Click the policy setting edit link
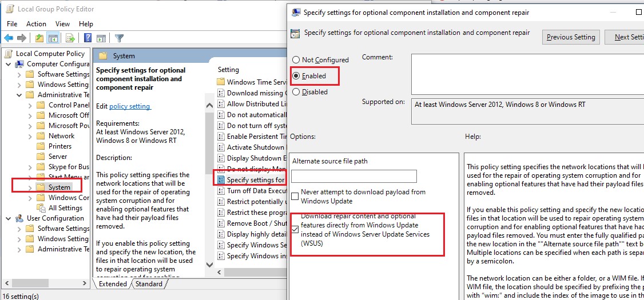Image resolution: width=644 pixels, height=300 pixels. 130,106
